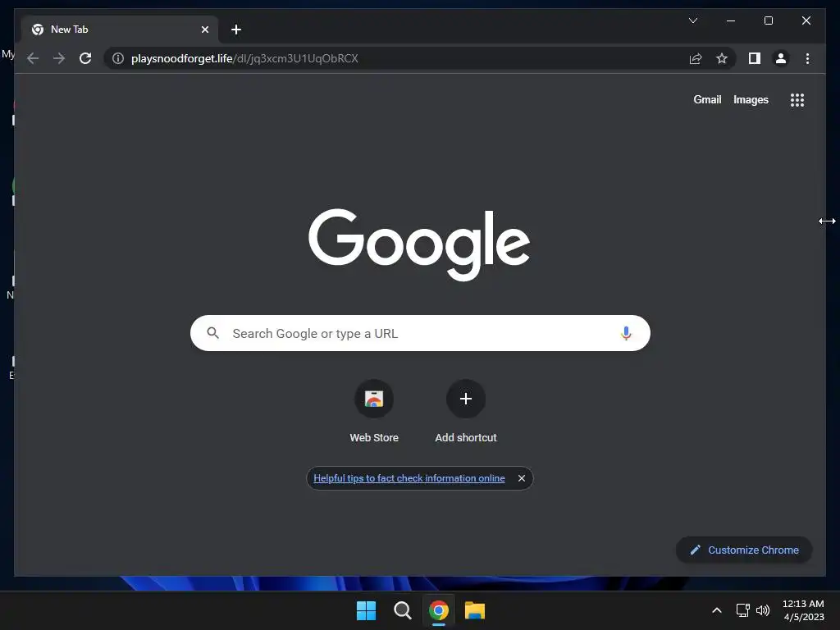The width and height of the screenshot is (840, 630).
Task: Open File Explorer from taskbar
Action: coord(475,610)
